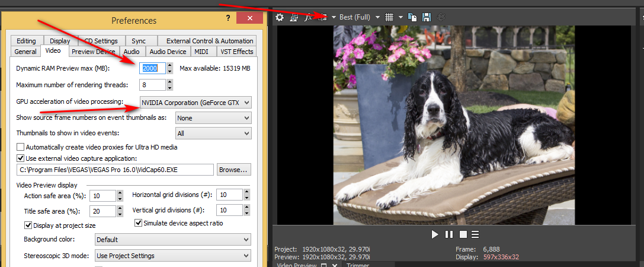The height and width of the screenshot is (267, 644).
Task: Click Display 597x336x32 text
Action: click(488, 257)
